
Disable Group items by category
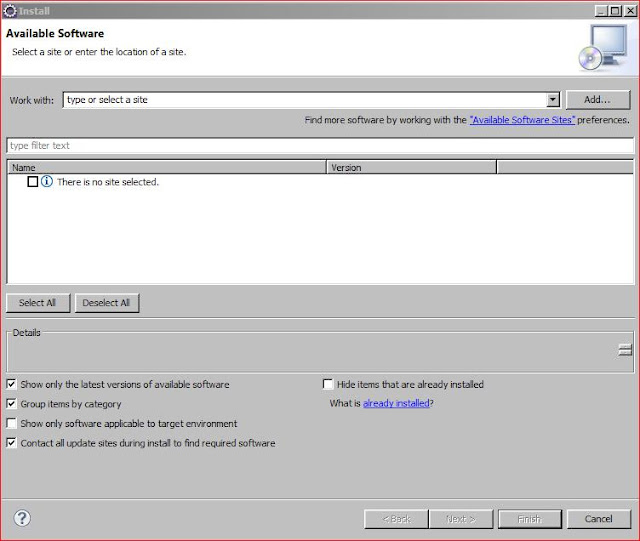[x=12, y=404]
